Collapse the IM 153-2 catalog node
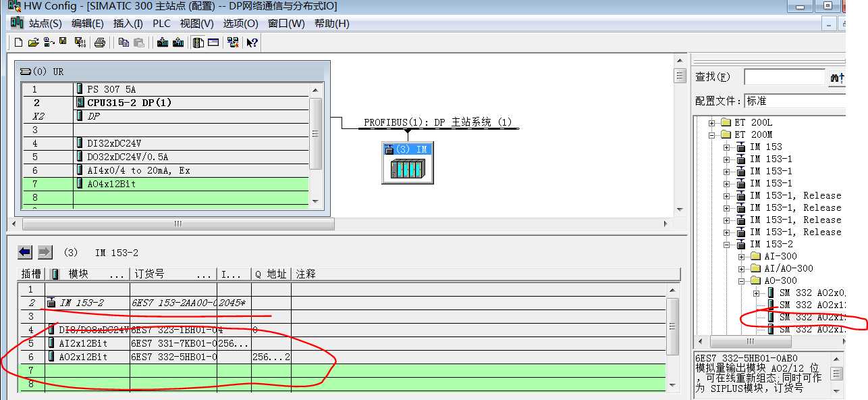 click(x=726, y=244)
